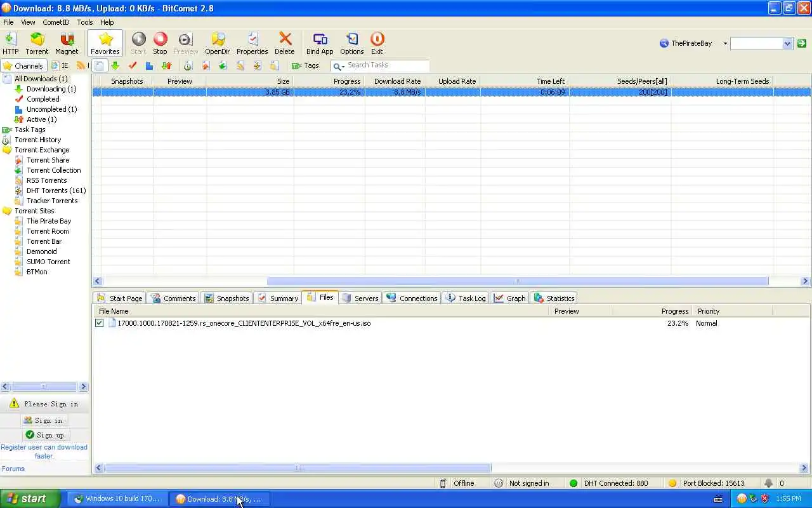Screen dimensions: 812x508
Task: Filter list by active tasks arrows icon
Action: (166, 65)
